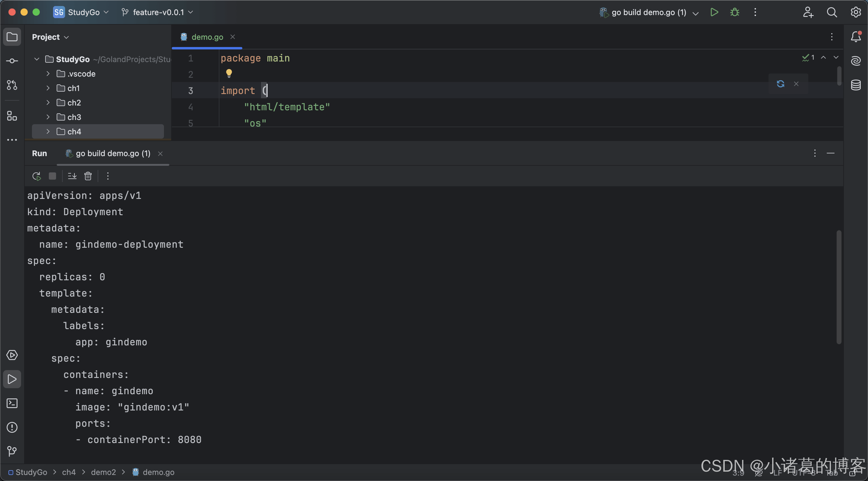Click demo2 in the breadcrumb path

point(103,472)
